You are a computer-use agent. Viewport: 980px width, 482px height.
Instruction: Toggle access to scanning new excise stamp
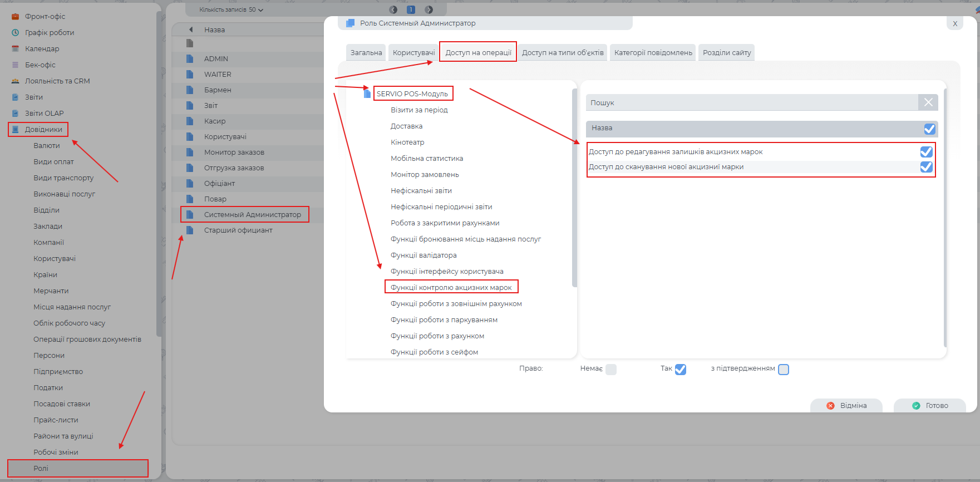(926, 167)
